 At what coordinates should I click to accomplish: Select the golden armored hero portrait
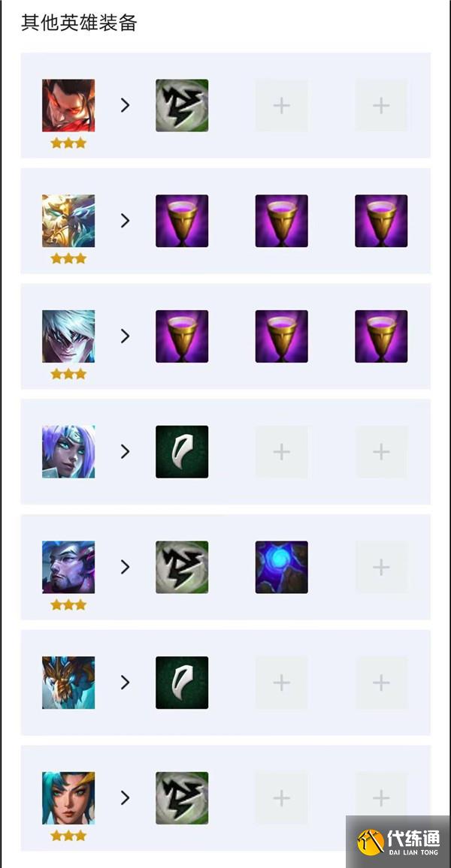coord(68,221)
